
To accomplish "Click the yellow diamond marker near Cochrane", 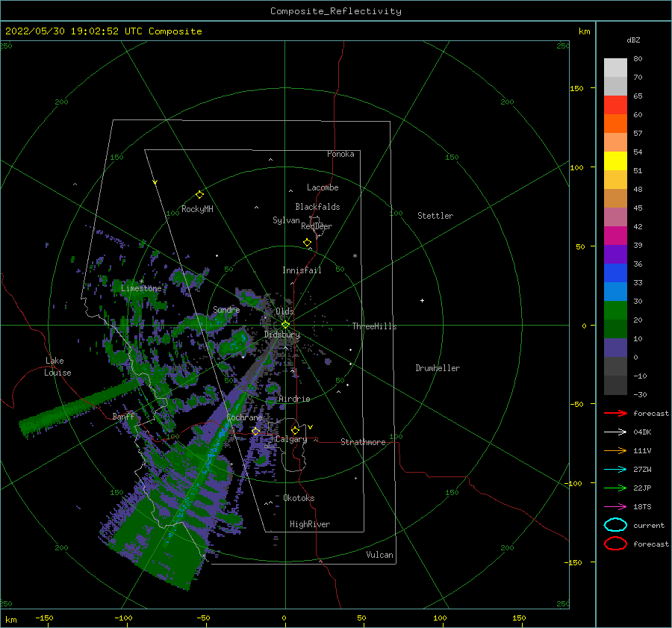I will click(256, 432).
